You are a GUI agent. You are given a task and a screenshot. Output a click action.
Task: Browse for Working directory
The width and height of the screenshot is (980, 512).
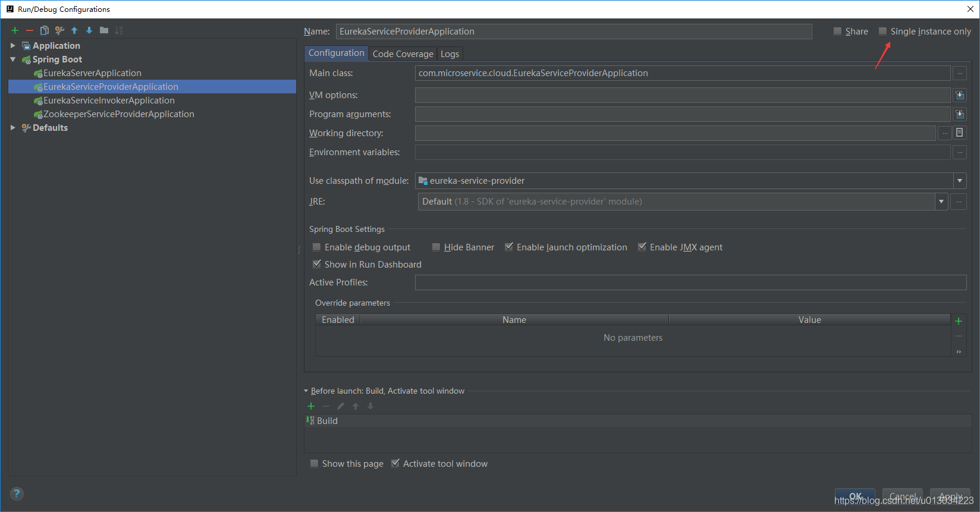pyautogui.click(x=945, y=133)
